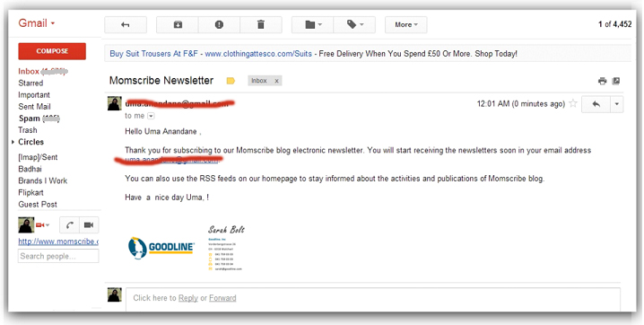Open the Important folder
Image resolution: width=644 pixels, height=325 pixels.
[x=34, y=95]
